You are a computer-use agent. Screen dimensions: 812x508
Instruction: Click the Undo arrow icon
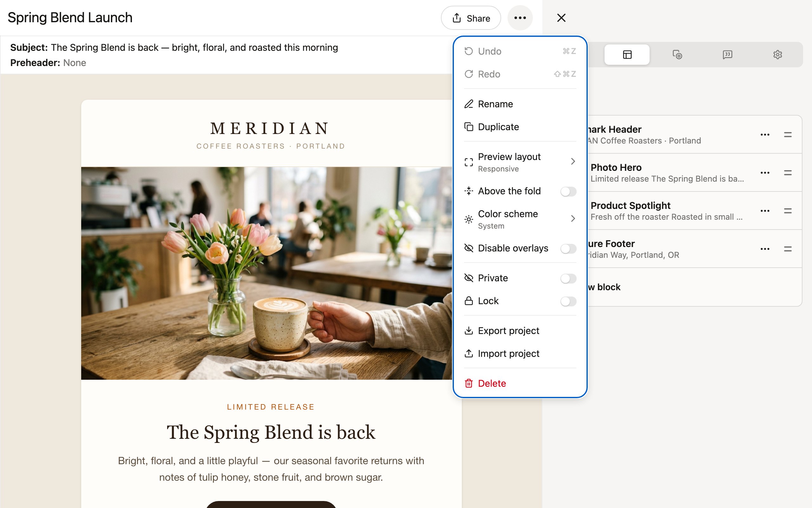click(468, 51)
